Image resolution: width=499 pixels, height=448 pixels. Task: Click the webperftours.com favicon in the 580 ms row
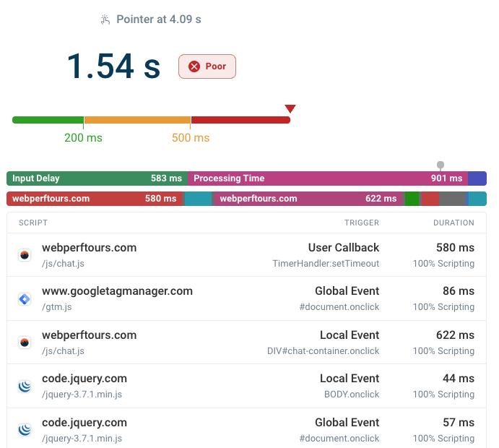click(25, 255)
